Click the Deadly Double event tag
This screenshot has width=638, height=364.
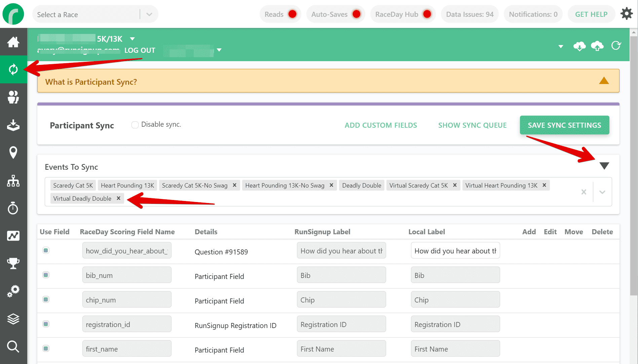(362, 185)
